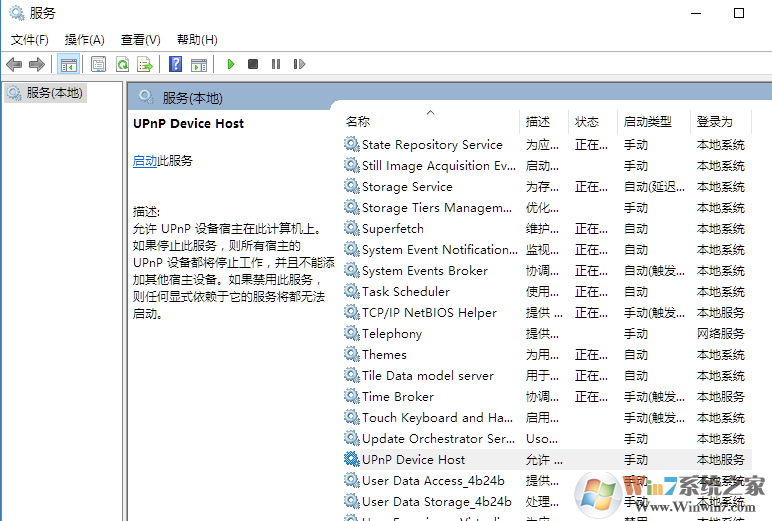Image resolution: width=772 pixels, height=521 pixels.
Task: Select System Event Notification gear icon
Action: (352, 249)
